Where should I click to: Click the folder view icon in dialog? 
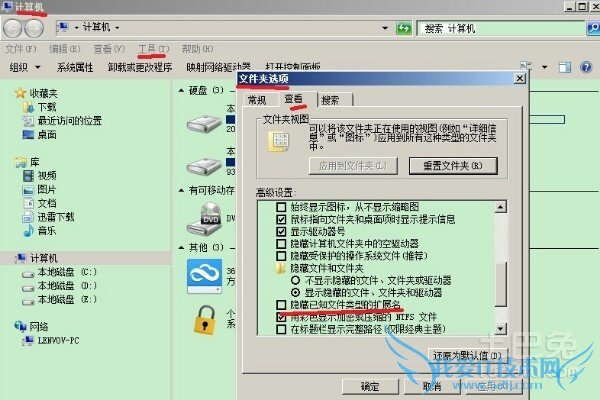278,142
